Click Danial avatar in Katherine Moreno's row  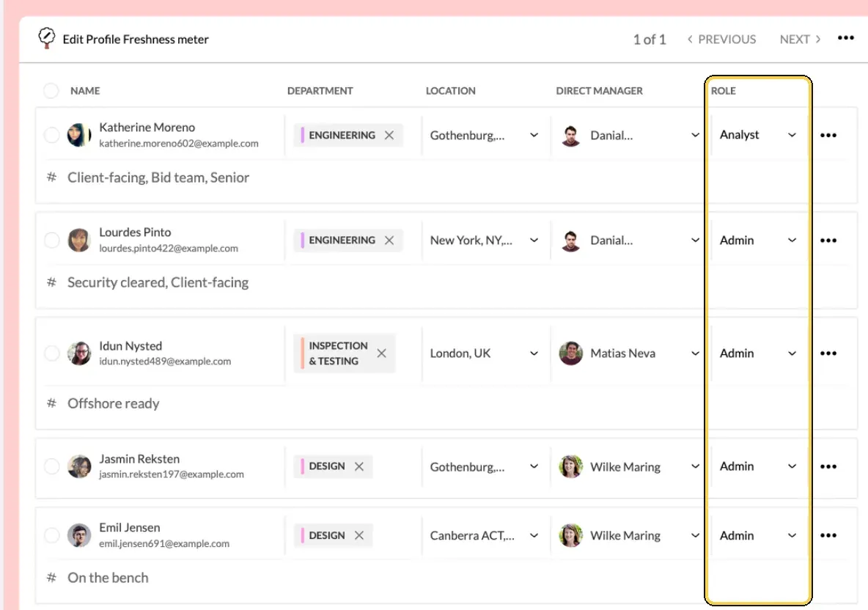[571, 135]
